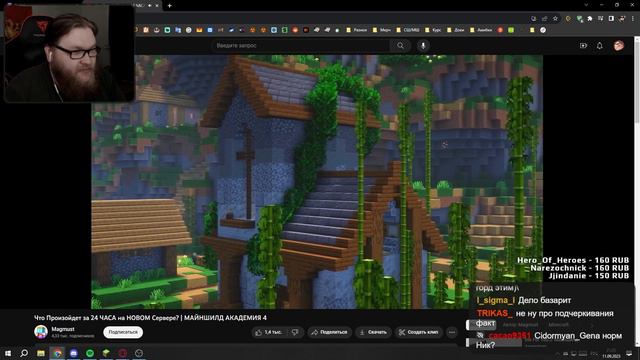Switch to Chrome in the taskbar
This screenshot has width=640, height=360.
[x=57, y=353]
